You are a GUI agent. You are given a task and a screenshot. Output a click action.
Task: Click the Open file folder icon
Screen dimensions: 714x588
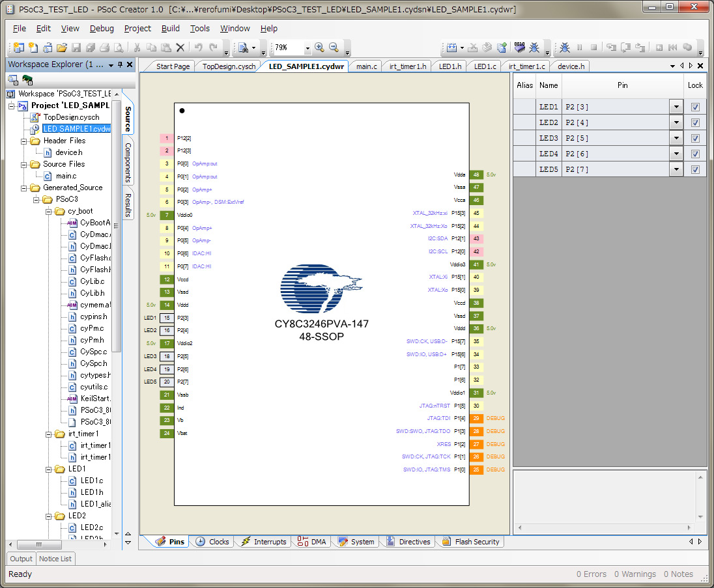tap(62, 48)
